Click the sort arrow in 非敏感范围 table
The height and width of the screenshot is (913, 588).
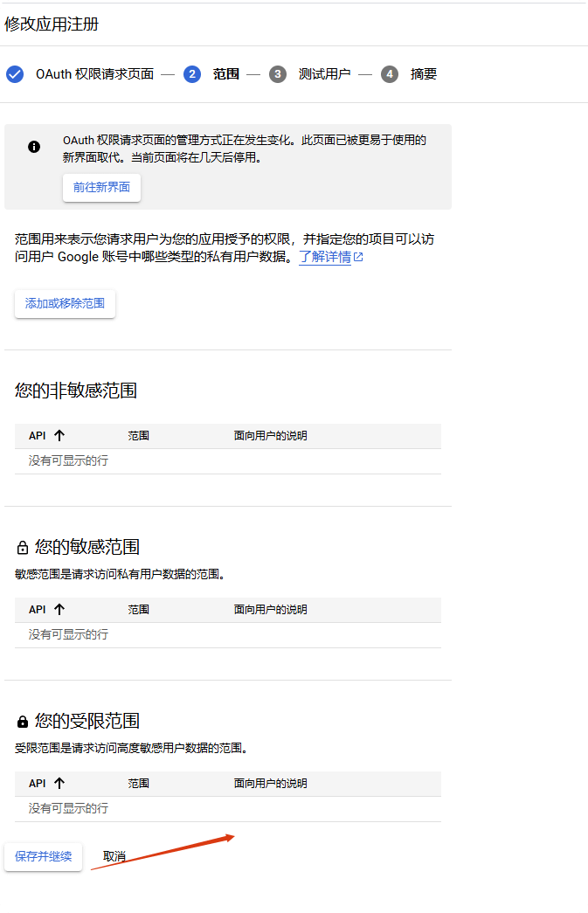(x=59, y=436)
